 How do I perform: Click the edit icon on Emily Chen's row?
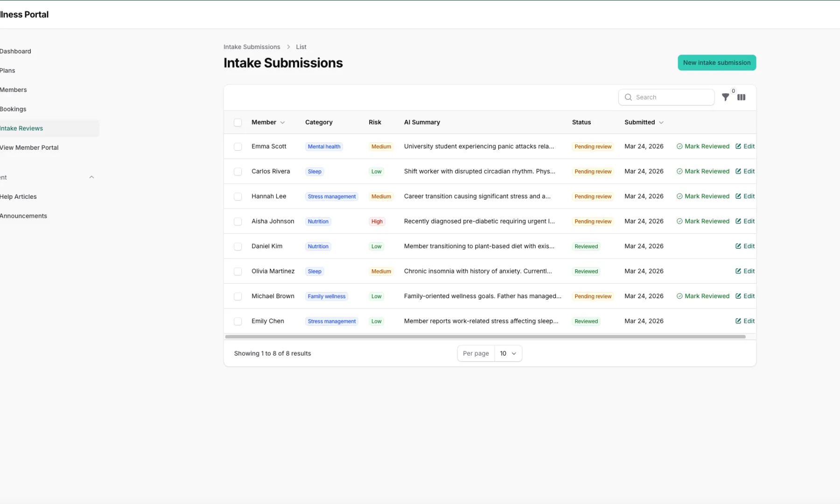[x=739, y=321]
